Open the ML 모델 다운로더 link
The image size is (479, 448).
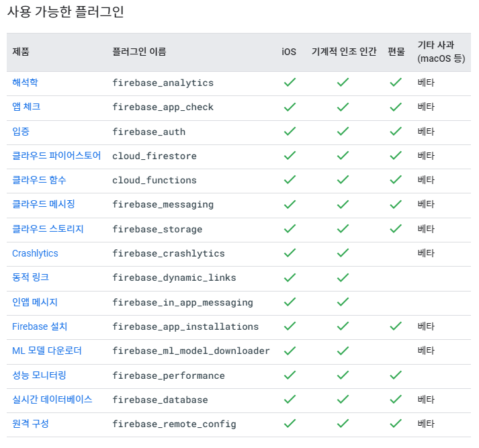pos(47,351)
